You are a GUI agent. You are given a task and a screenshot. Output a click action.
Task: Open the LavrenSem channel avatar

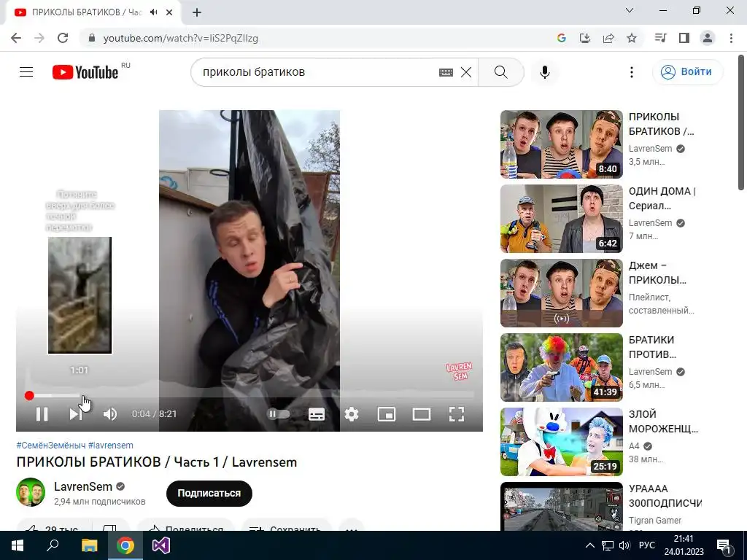(31, 492)
